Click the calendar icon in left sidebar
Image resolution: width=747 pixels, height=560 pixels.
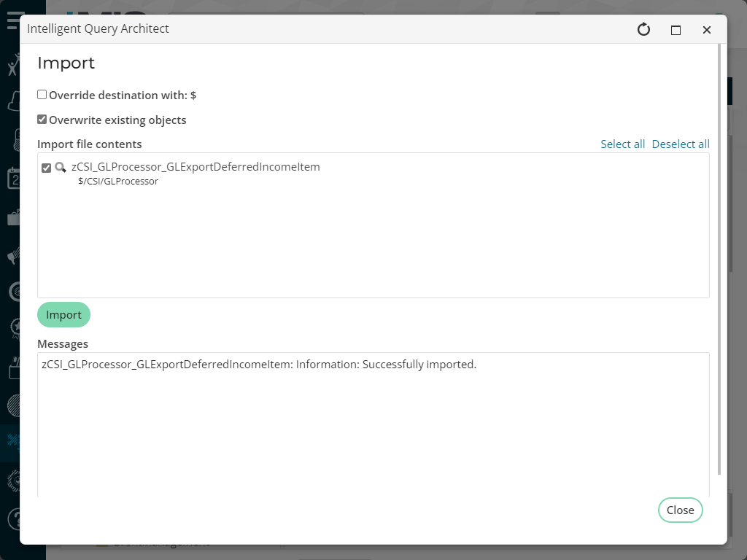point(14,178)
